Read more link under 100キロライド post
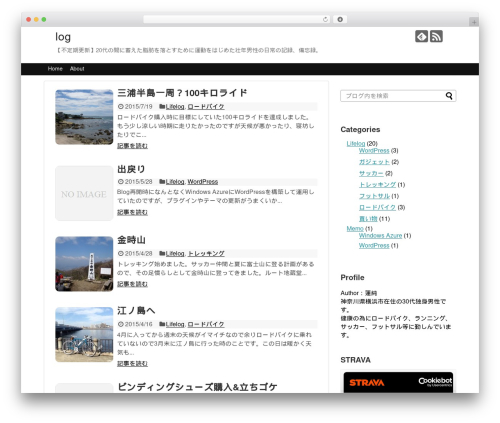The height and width of the screenshot is (423, 500). point(132,146)
